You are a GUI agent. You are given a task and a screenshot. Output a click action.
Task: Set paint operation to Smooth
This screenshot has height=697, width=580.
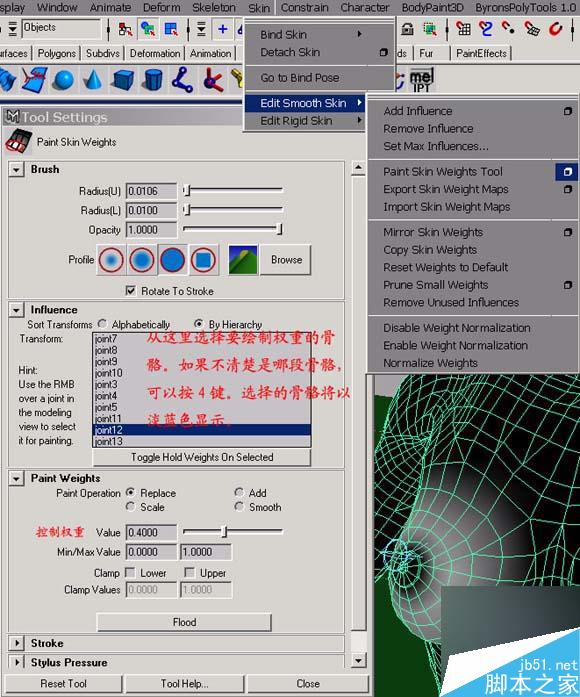coord(239,506)
